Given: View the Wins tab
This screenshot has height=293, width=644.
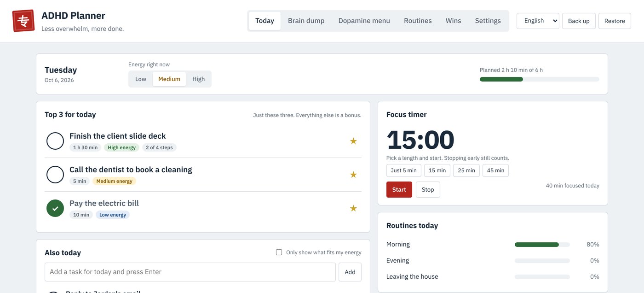Looking at the screenshot, I should point(453,21).
